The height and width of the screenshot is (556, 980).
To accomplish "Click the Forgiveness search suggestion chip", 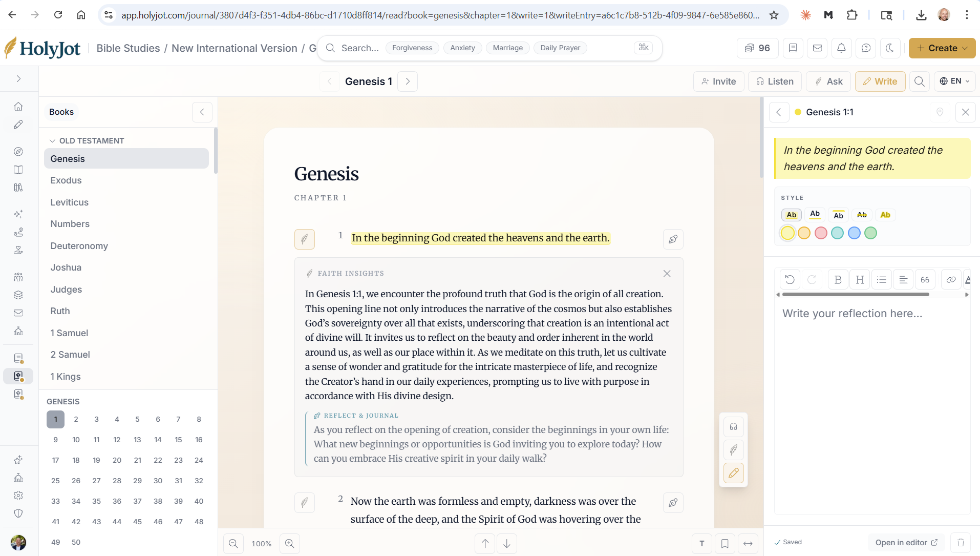I will coord(412,48).
